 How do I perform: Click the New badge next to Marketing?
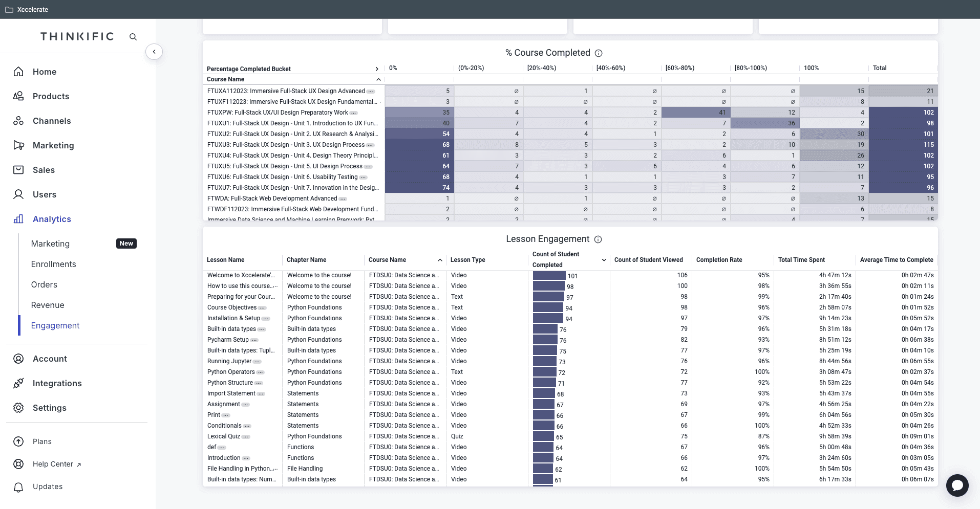click(x=126, y=244)
